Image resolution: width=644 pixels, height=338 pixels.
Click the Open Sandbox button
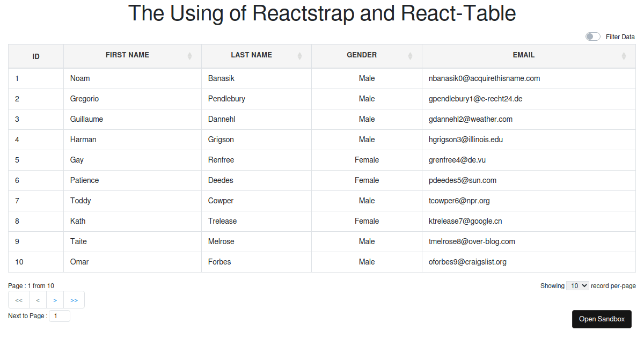point(602,319)
